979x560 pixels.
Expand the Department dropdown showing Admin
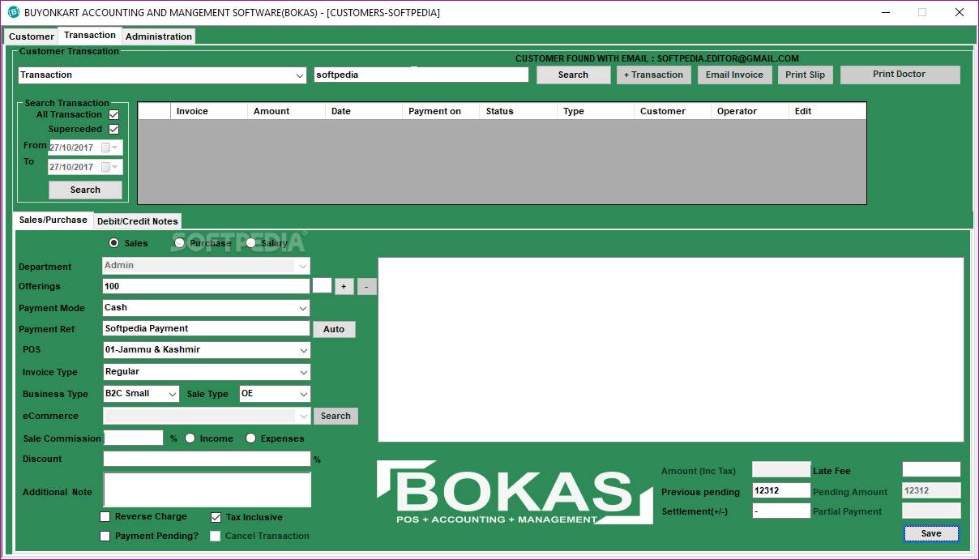302,266
